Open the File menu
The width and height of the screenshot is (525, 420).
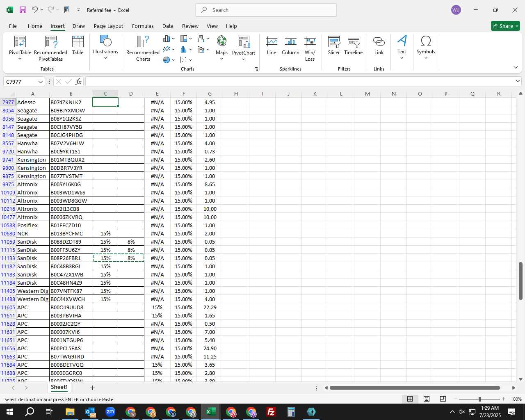tap(13, 26)
